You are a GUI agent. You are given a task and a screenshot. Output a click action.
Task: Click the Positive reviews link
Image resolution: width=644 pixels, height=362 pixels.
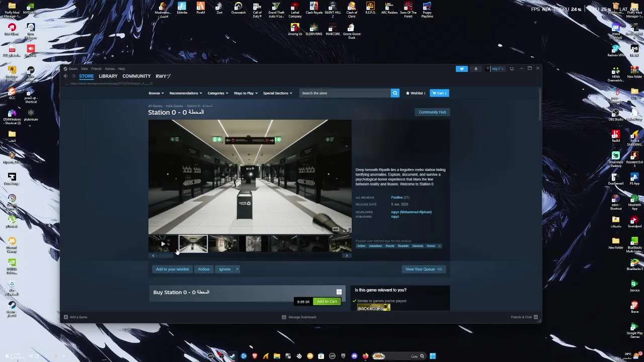tap(396, 198)
